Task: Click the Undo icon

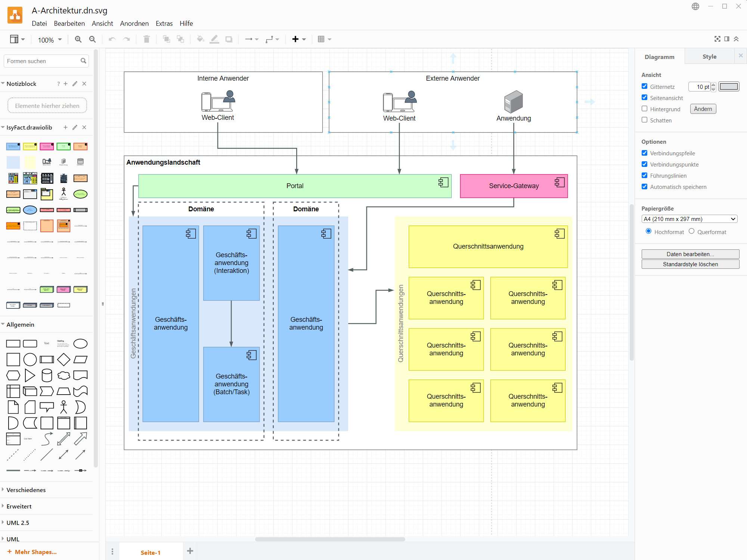Action: (112, 39)
